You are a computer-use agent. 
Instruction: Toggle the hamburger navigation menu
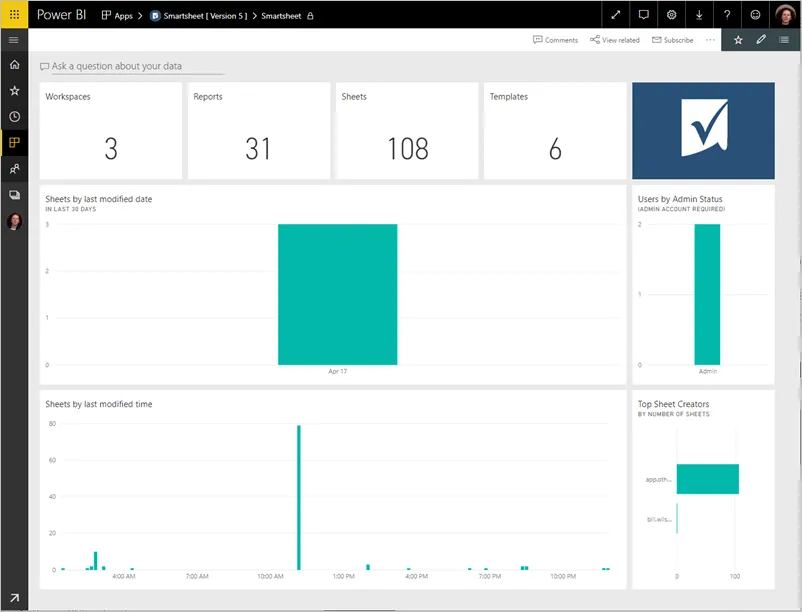pos(14,40)
